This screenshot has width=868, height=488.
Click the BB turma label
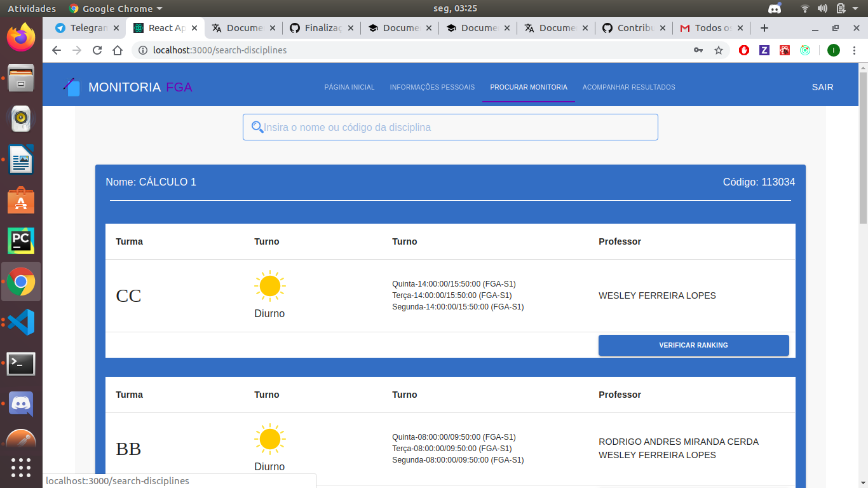click(x=128, y=449)
